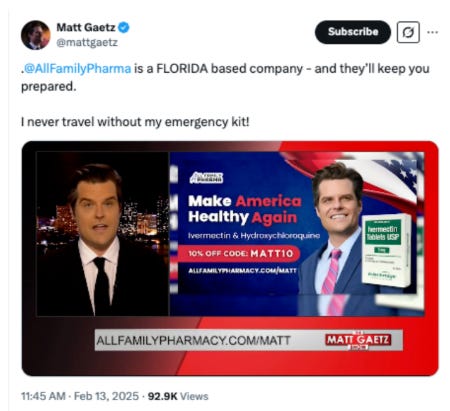
Task: Click the 10% OFF CODE MATT10 banner
Action: [x=239, y=253]
